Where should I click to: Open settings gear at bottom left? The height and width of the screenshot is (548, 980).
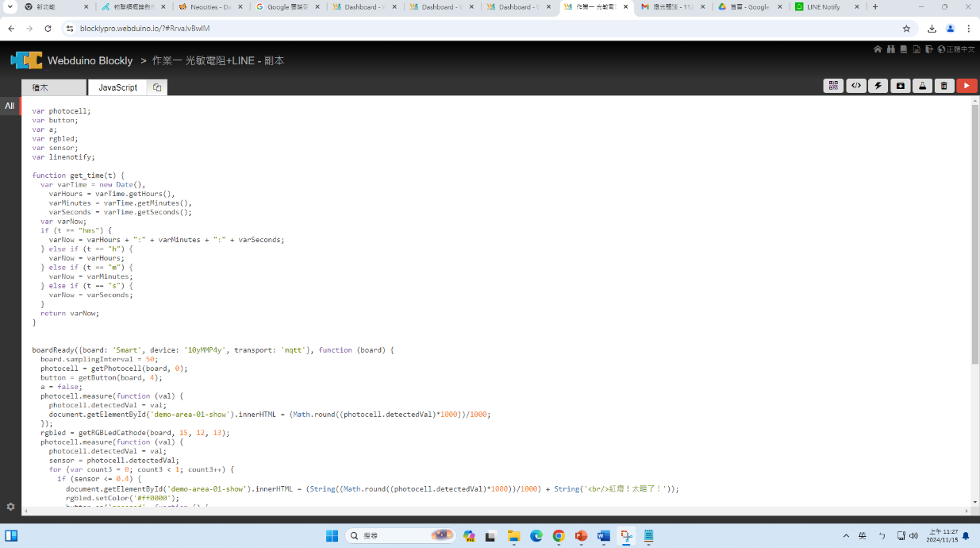pyautogui.click(x=10, y=507)
